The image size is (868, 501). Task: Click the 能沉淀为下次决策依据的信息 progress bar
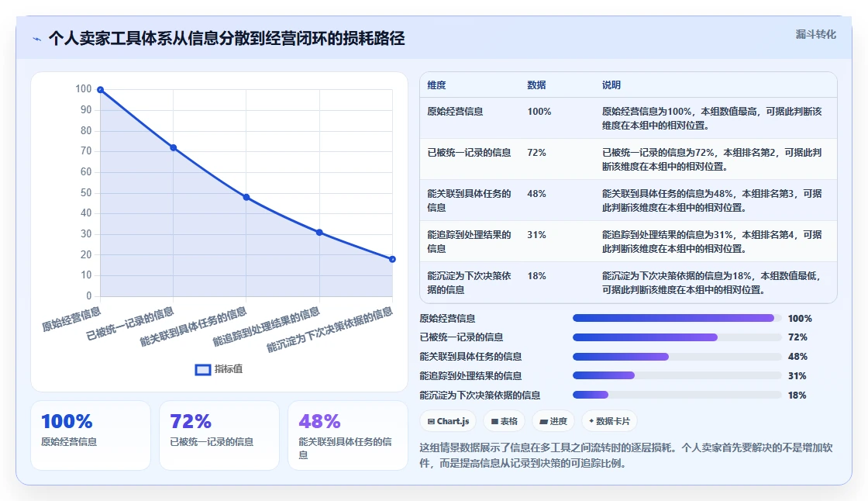677,396
